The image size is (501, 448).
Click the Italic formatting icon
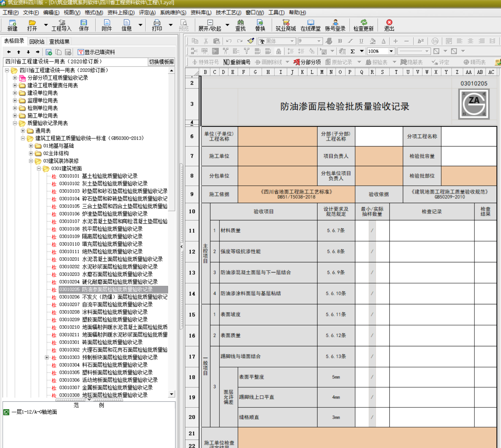point(350,41)
